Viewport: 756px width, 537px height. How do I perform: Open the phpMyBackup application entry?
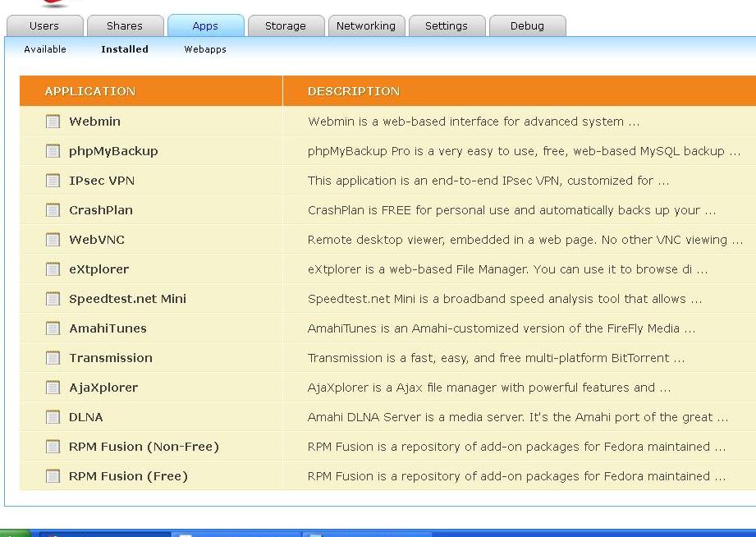pyautogui.click(x=114, y=151)
